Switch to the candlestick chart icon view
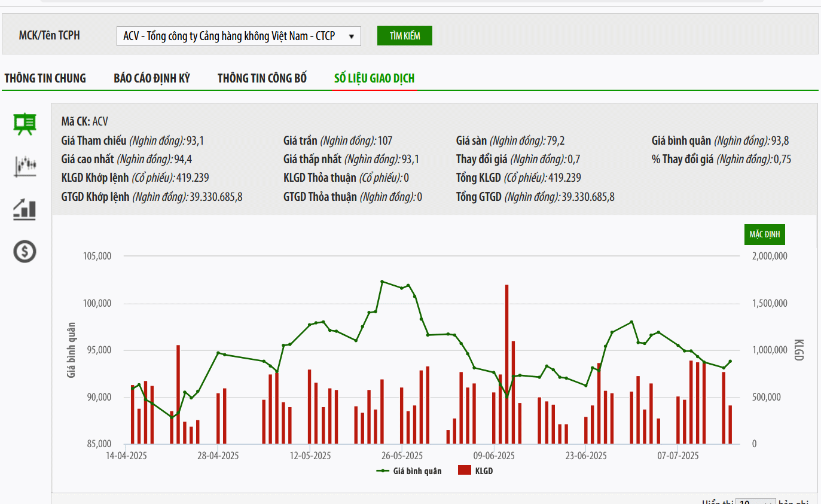821x504 pixels. click(x=25, y=166)
